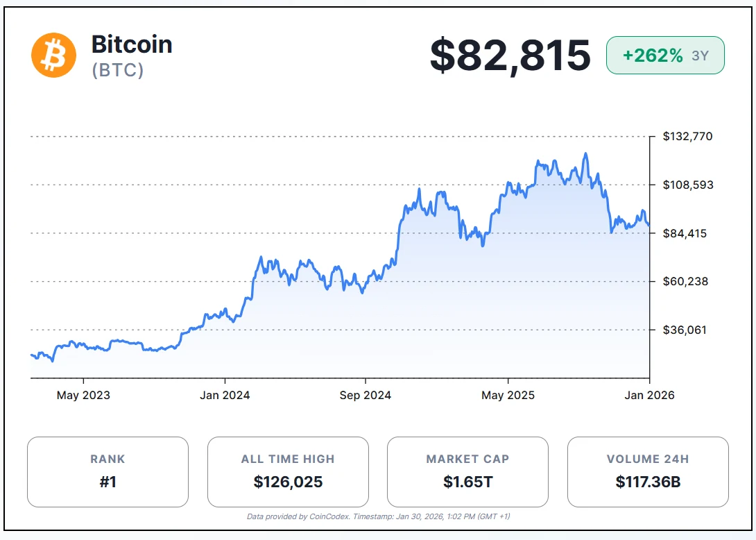Click the Jan 2024 x-axis marker

click(x=225, y=395)
